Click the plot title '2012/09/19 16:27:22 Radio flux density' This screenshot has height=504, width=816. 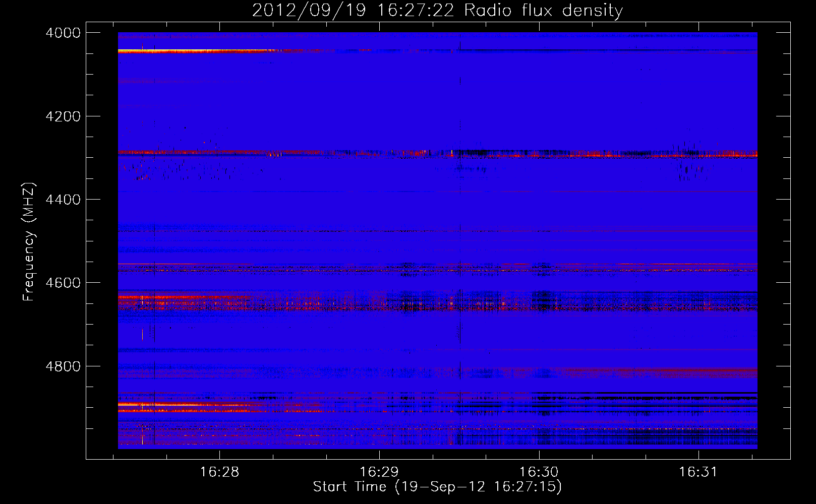(437, 10)
